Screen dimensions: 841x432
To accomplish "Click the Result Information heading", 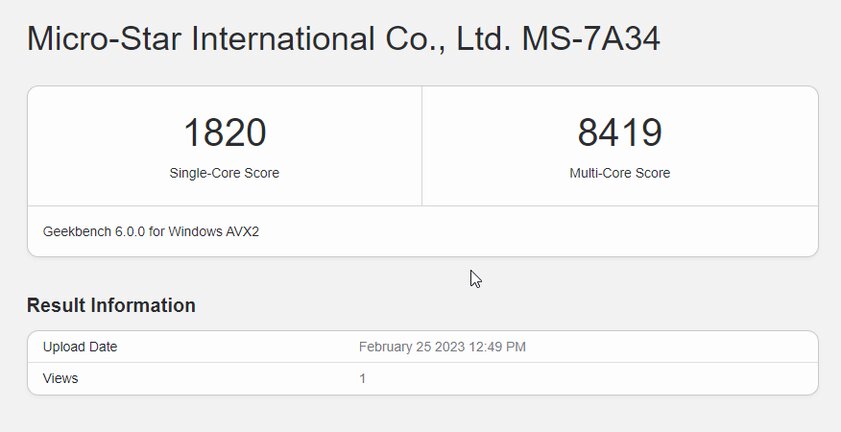I will point(111,305).
